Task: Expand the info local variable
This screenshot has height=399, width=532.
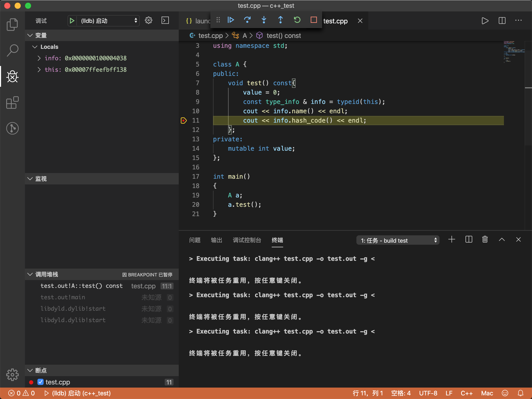Action: 39,58
